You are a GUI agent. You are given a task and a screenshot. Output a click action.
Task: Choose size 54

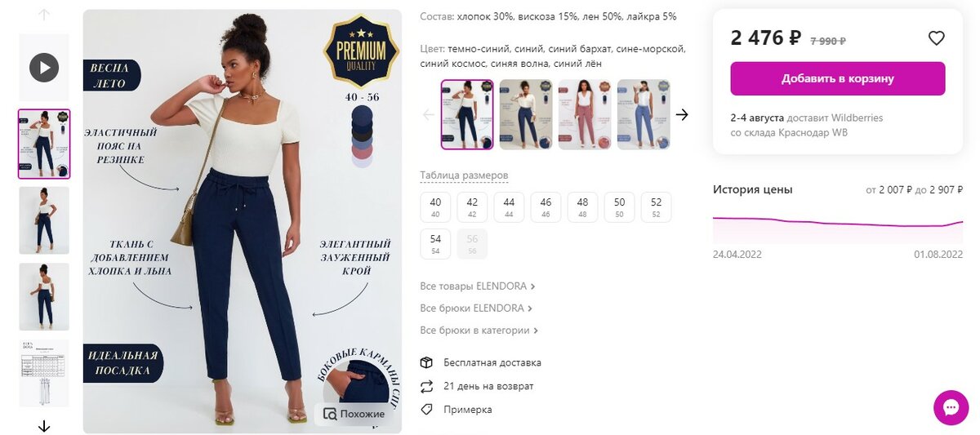click(x=435, y=244)
